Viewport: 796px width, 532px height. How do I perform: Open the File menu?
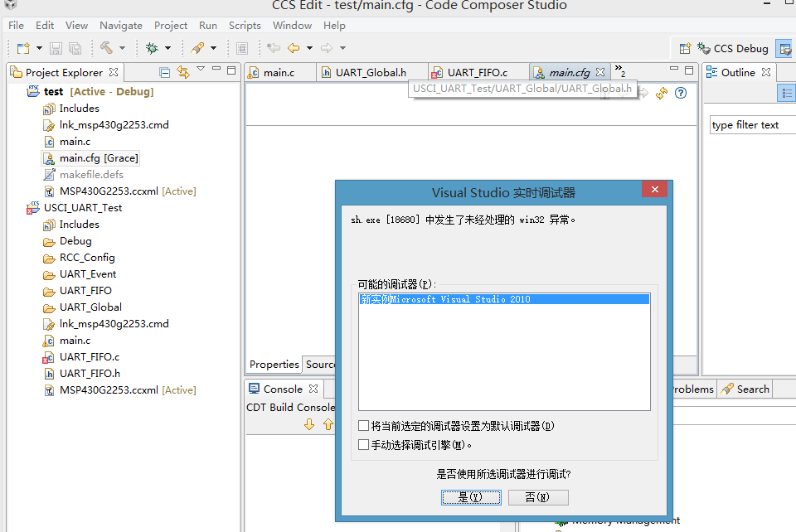16,26
